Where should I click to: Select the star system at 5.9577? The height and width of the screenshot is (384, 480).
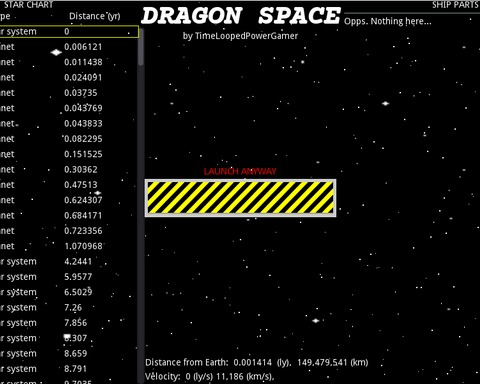click(69, 277)
